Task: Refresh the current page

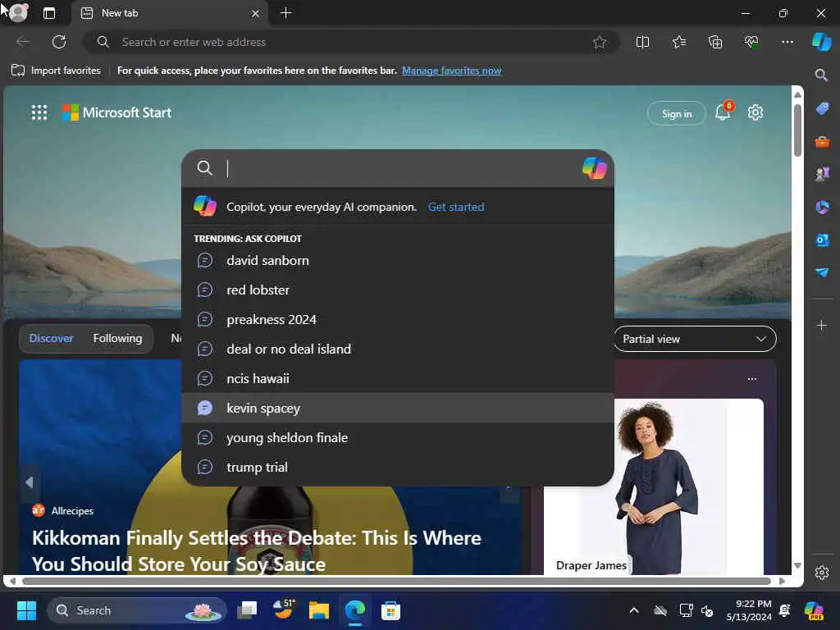Action: [x=59, y=42]
